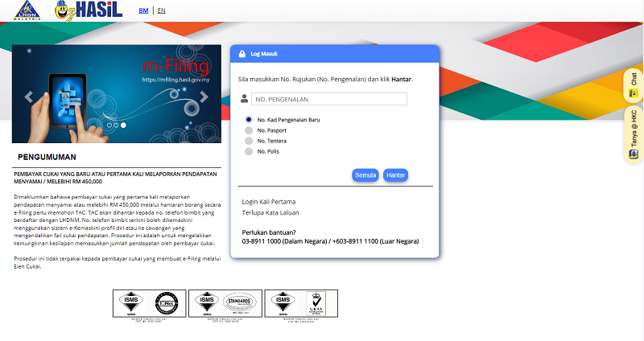Click the ISMS Standards certification badge

click(x=225, y=304)
